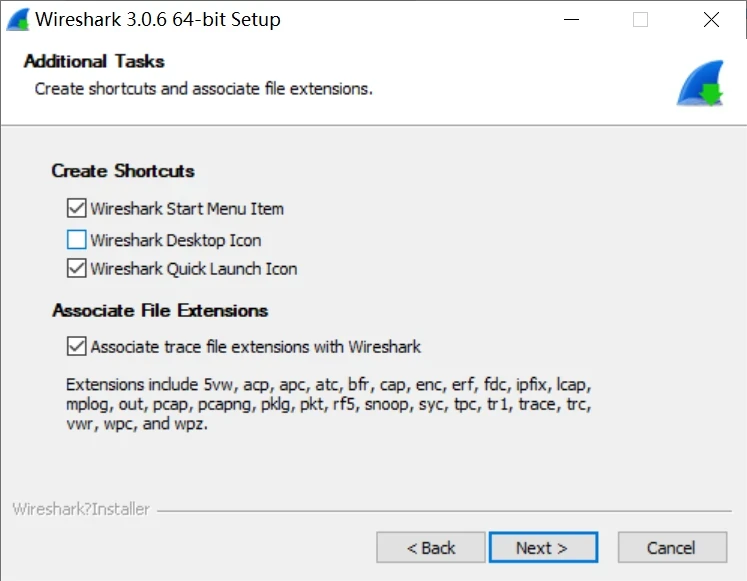Click the 'Wireshark 3.0.6 64-bit Setup' title text
This screenshot has height=581, width=747.
click(158, 19)
